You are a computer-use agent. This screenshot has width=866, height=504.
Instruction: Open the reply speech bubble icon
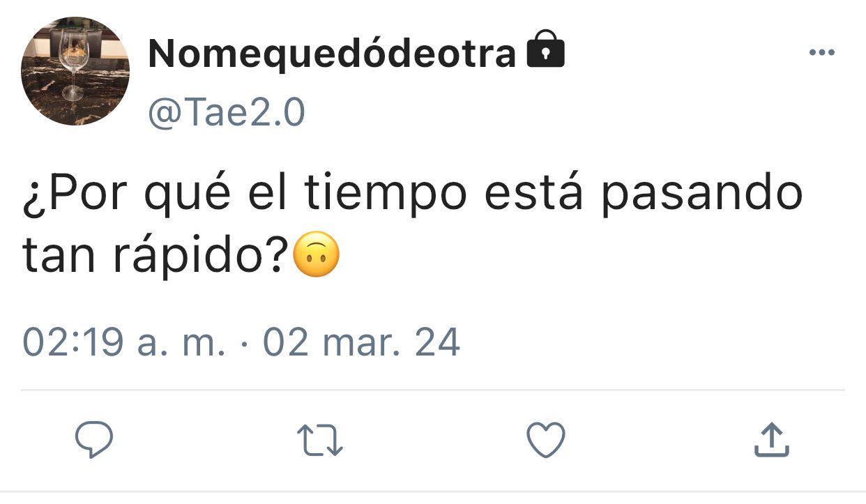pos(94,441)
